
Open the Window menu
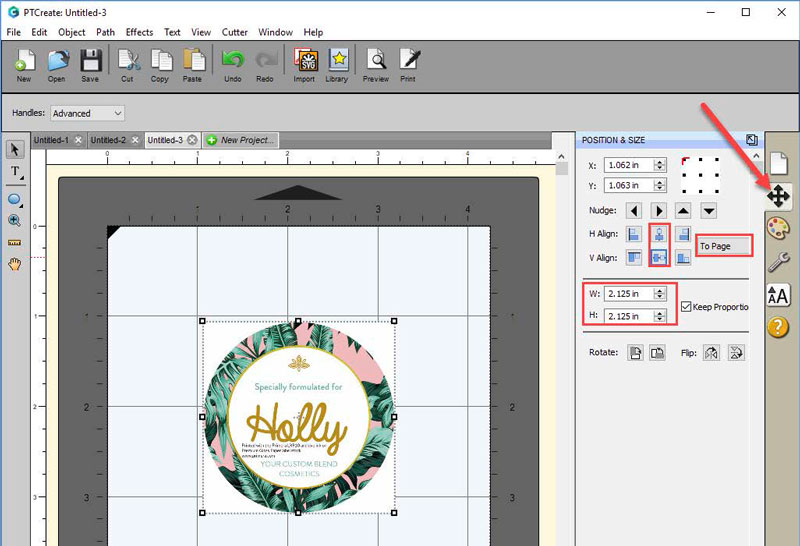point(276,32)
